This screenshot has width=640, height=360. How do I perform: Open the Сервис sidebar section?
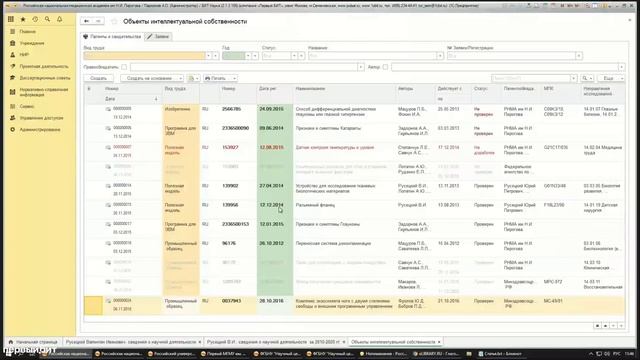pos(27,106)
